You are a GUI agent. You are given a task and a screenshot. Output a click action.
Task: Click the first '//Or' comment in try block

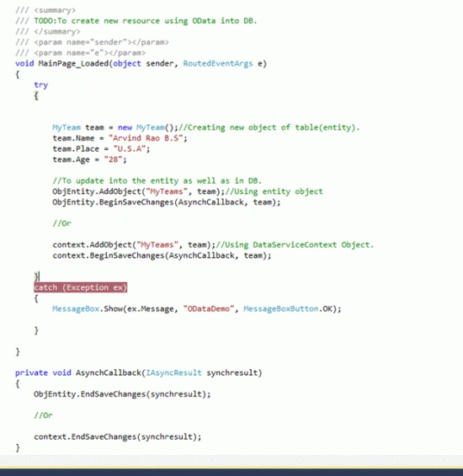point(61,223)
